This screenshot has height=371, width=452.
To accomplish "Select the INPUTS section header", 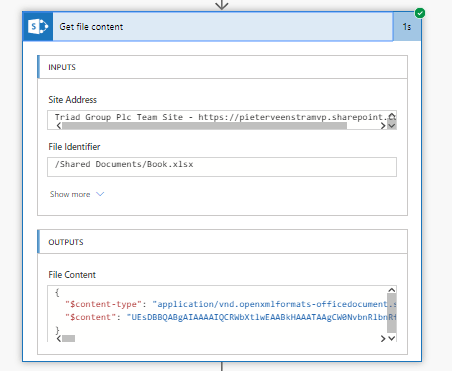I will pos(222,67).
